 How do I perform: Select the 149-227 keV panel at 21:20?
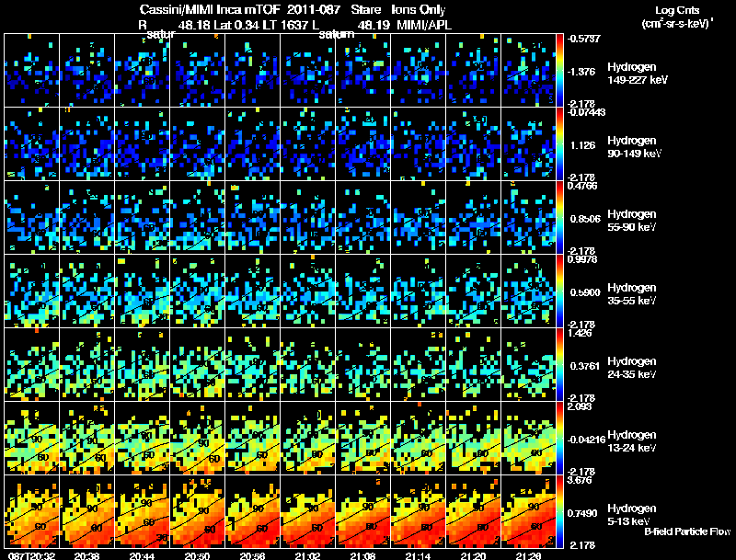474,71
